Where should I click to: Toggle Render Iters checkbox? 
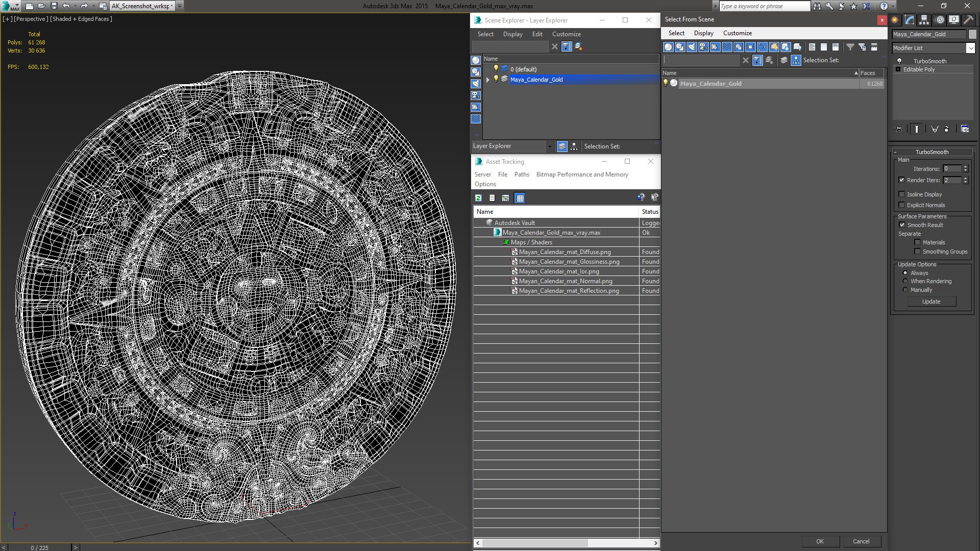point(901,180)
